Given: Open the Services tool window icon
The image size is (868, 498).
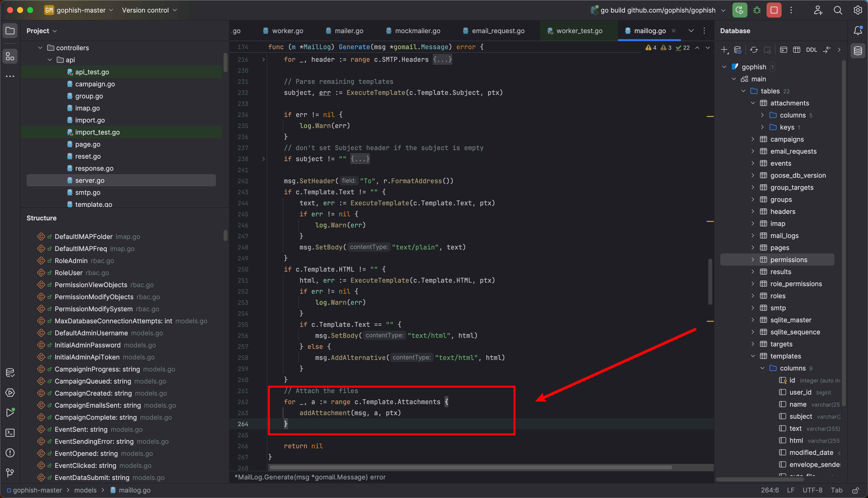Looking at the screenshot, I should pos(10,393).
